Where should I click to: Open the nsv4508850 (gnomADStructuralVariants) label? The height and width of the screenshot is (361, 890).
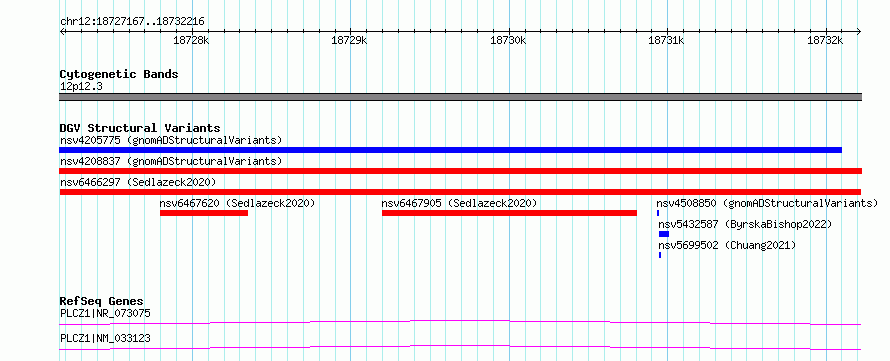click(x=767, y=203)
